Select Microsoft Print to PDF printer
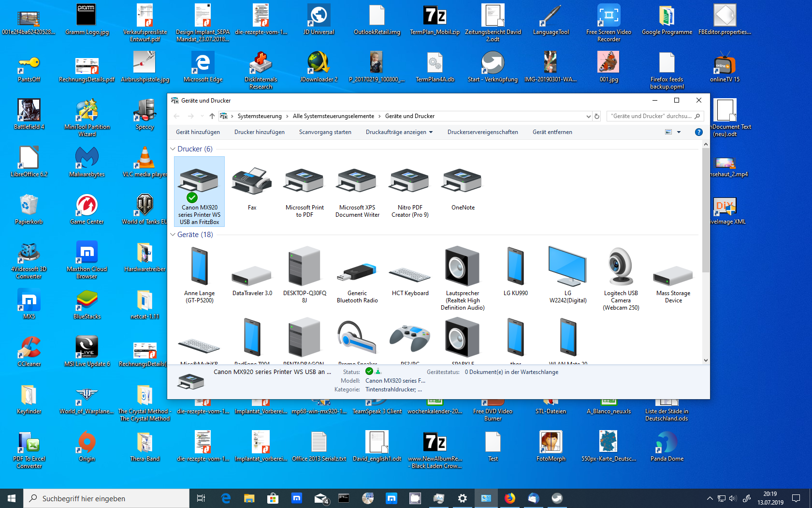This screenshot has height=508, width=812. coord(304,192)
